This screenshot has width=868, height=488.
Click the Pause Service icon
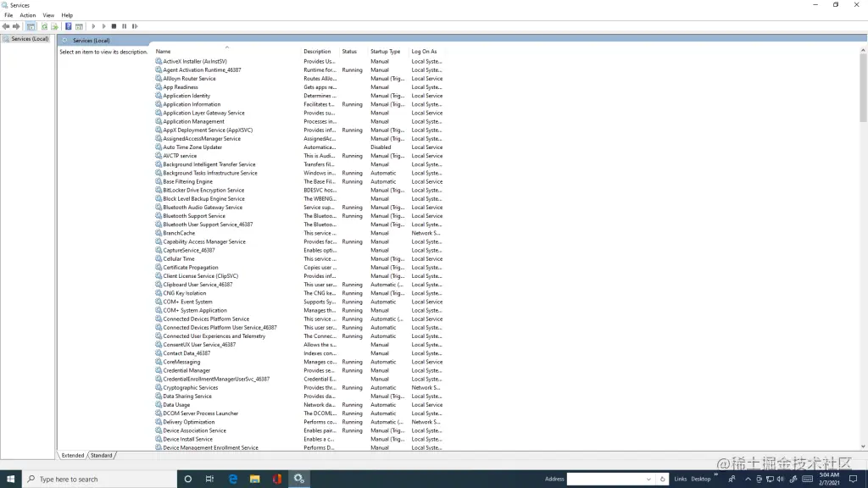pos(125,26)
